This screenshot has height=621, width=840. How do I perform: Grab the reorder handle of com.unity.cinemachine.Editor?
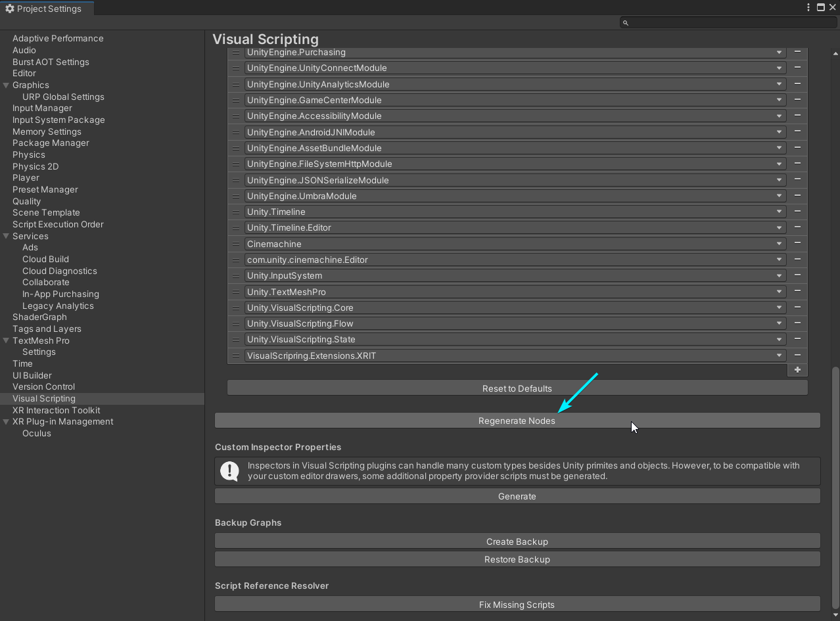point(236,260)
